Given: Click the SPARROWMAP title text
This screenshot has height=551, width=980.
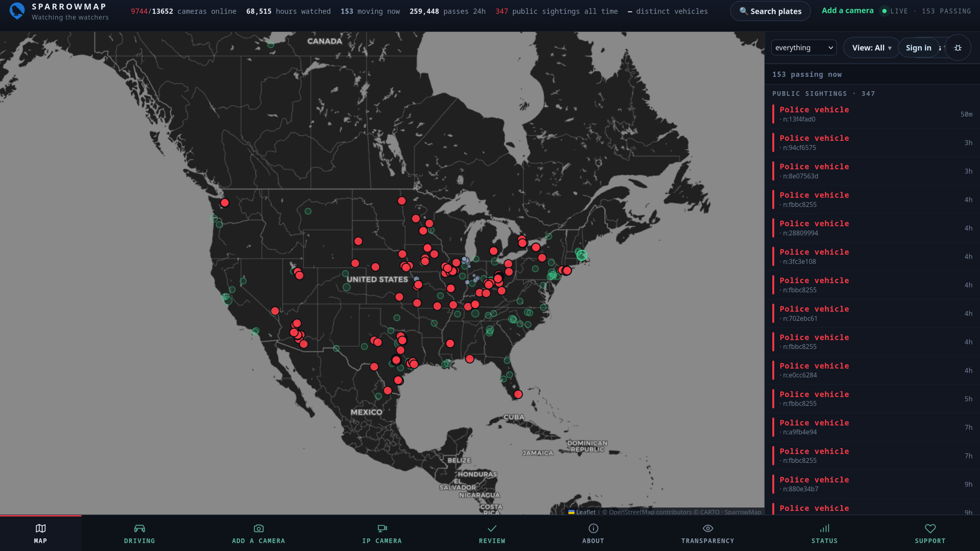Looking at the screenshot, I should tap(69, 6).
